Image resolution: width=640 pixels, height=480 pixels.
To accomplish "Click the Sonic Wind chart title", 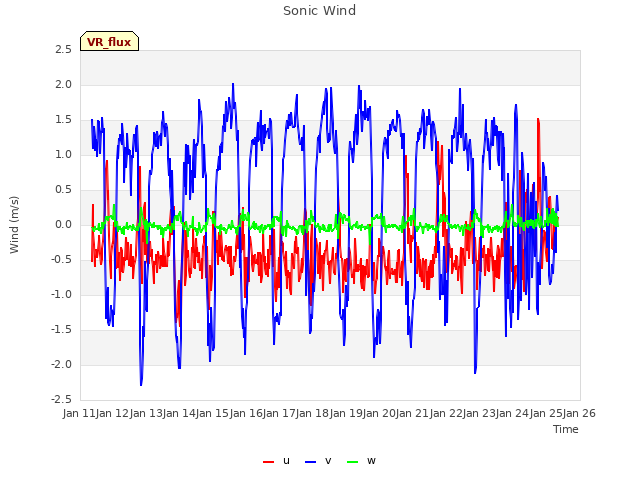I will coord(320,11).
